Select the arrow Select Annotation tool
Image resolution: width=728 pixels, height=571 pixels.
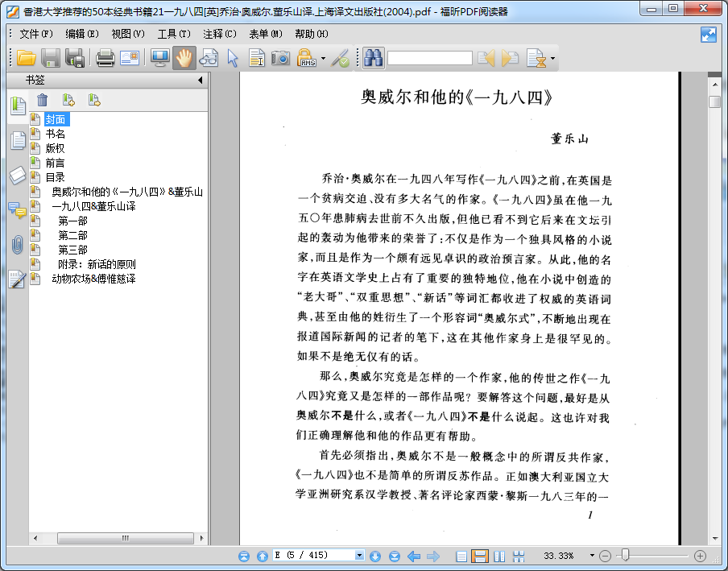click(x=233, y=59)
